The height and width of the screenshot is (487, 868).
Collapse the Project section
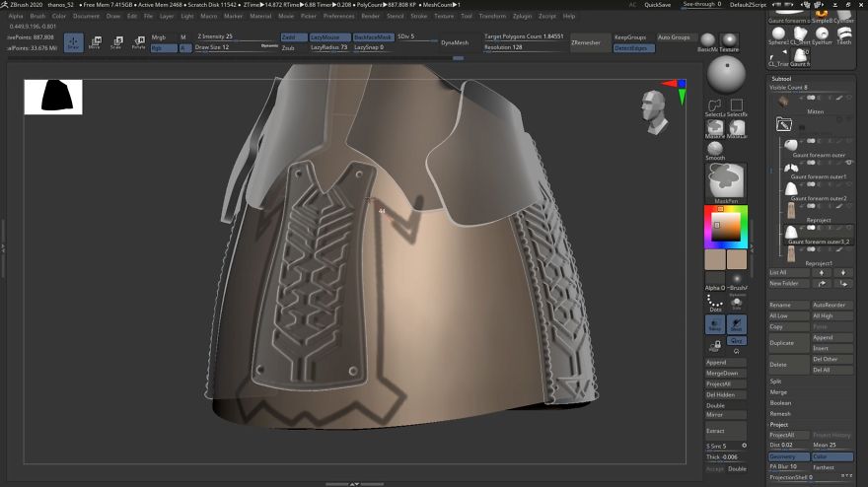pyautogui.click(x=779, y=425)
